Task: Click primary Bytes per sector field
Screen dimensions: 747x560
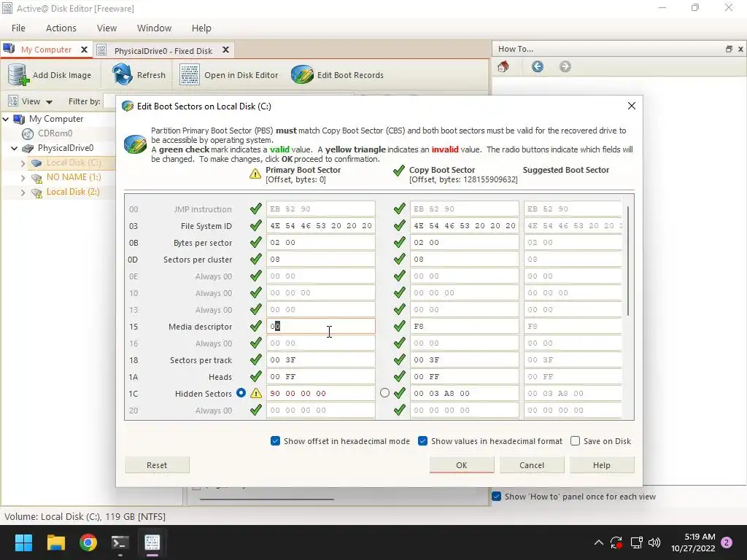Action: 321,242
